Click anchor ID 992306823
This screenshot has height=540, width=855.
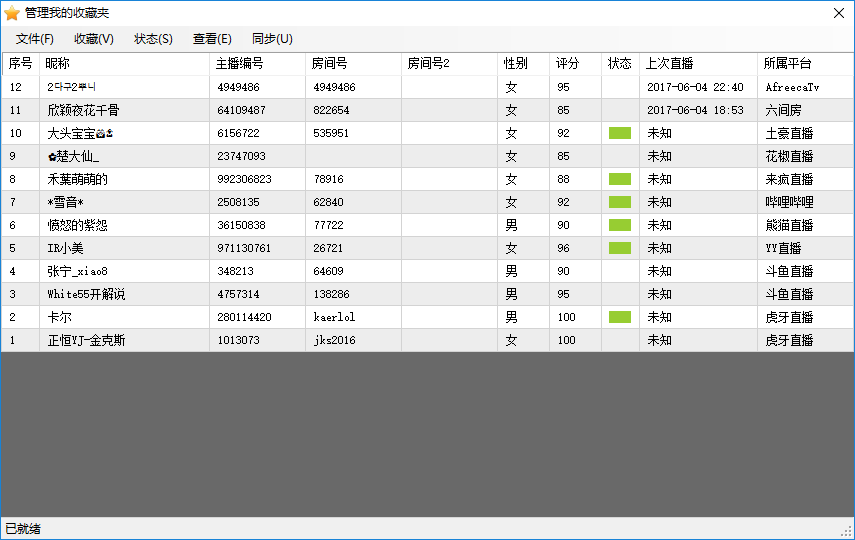[244, 179]
